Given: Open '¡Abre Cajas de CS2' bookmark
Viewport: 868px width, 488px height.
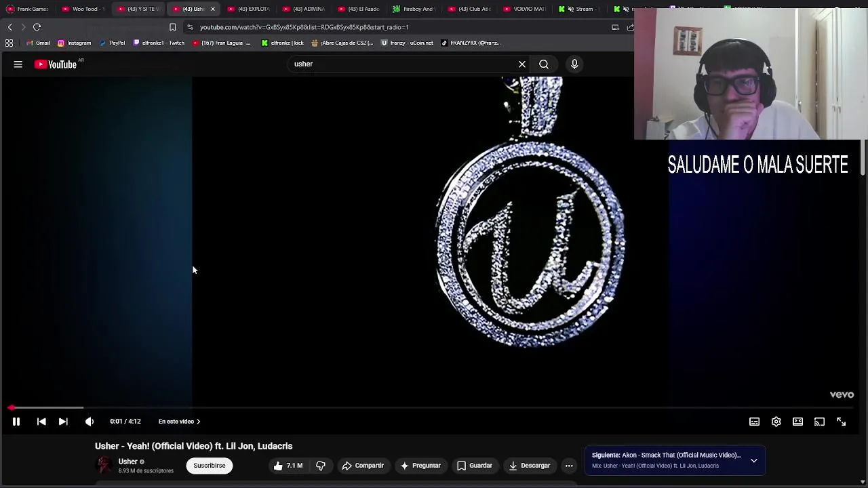Looking at the screenshot, I should click(x=342, y=43).
